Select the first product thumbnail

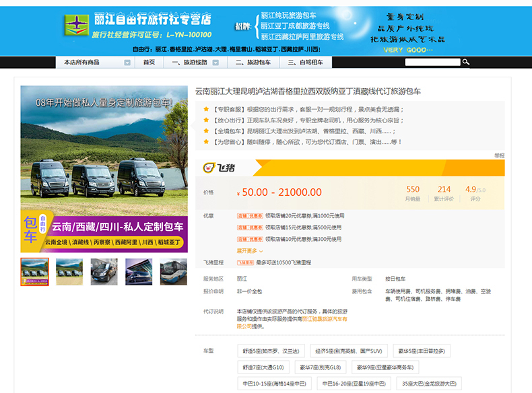tap(34, 272)
